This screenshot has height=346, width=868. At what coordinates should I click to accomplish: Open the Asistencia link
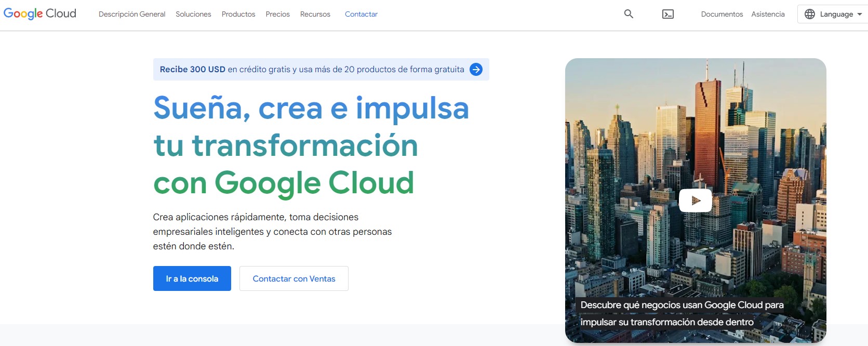(x=768, y=14)
